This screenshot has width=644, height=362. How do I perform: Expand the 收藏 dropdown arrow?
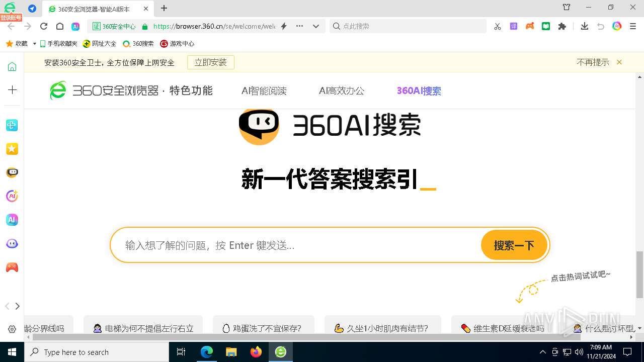(x=34, y=44)
